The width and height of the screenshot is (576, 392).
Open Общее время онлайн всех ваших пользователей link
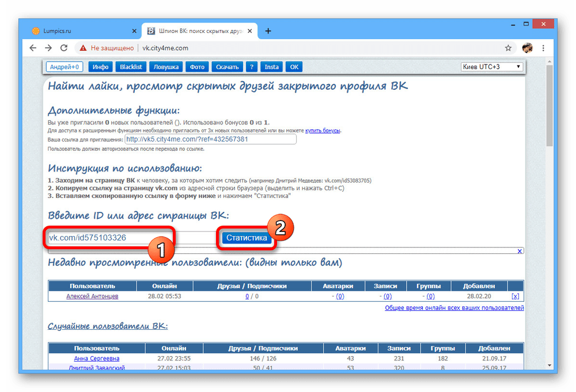click(454, 307)
